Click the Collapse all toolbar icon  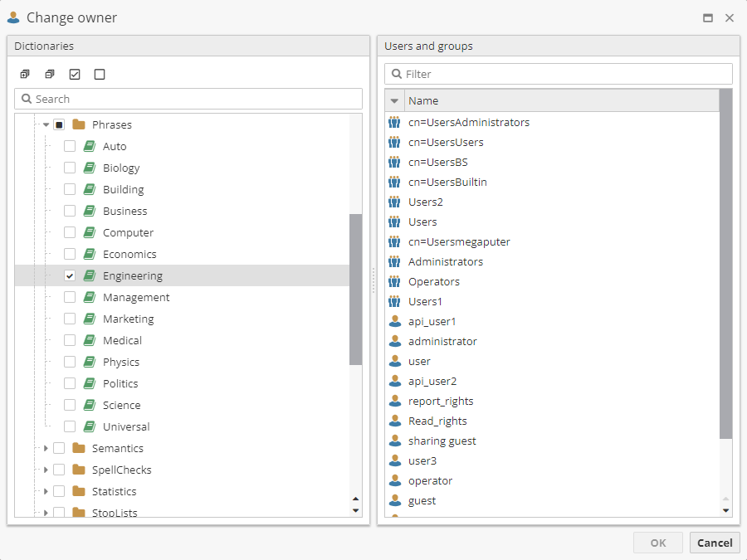(50, 75)
